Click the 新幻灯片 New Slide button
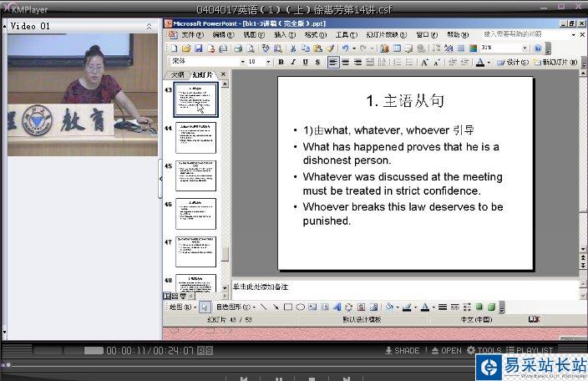 [555, 63]
